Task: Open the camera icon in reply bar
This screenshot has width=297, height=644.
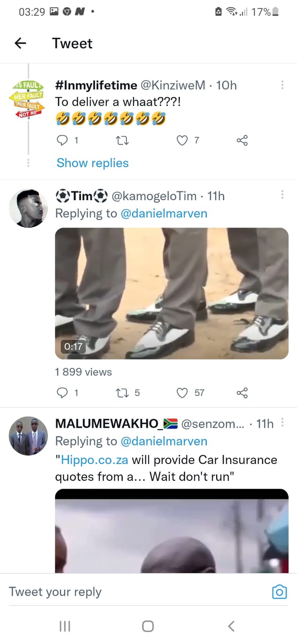Action: pyautogui.click(x=279, y=592)
